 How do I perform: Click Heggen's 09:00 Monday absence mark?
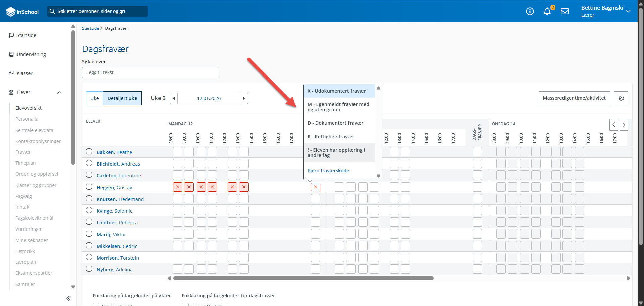coord(189,187)
